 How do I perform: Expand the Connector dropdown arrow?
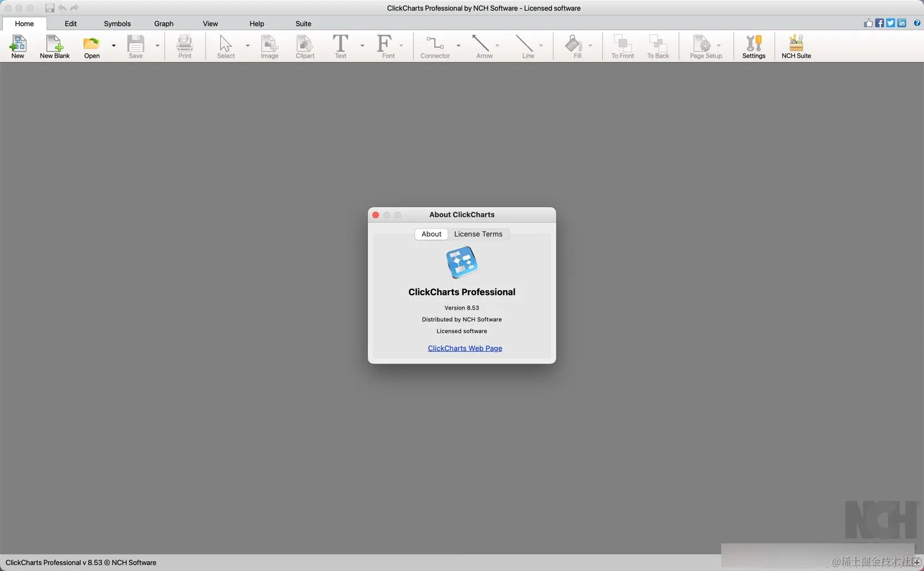pyautogui.click(x=458, y=45)
